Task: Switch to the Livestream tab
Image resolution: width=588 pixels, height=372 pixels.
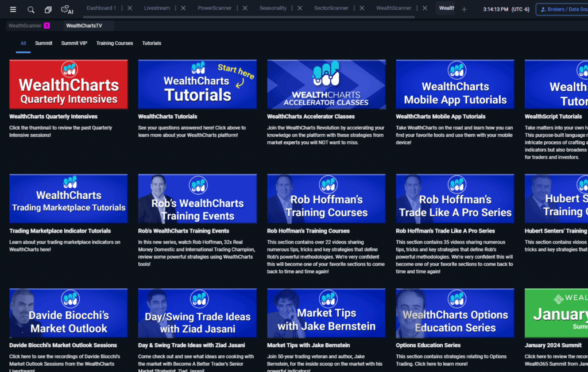Action: pyautogui.click(x=157, y=8)
